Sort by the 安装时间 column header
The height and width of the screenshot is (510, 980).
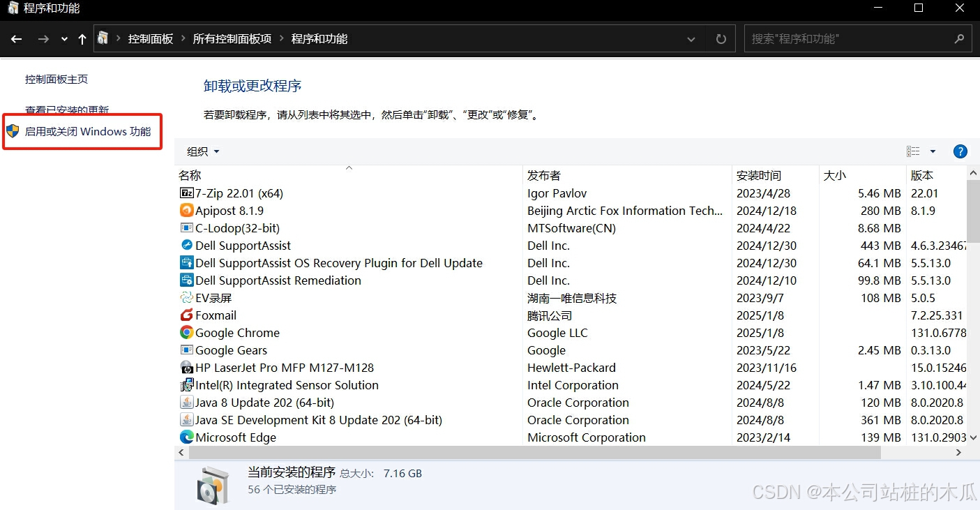775,175
